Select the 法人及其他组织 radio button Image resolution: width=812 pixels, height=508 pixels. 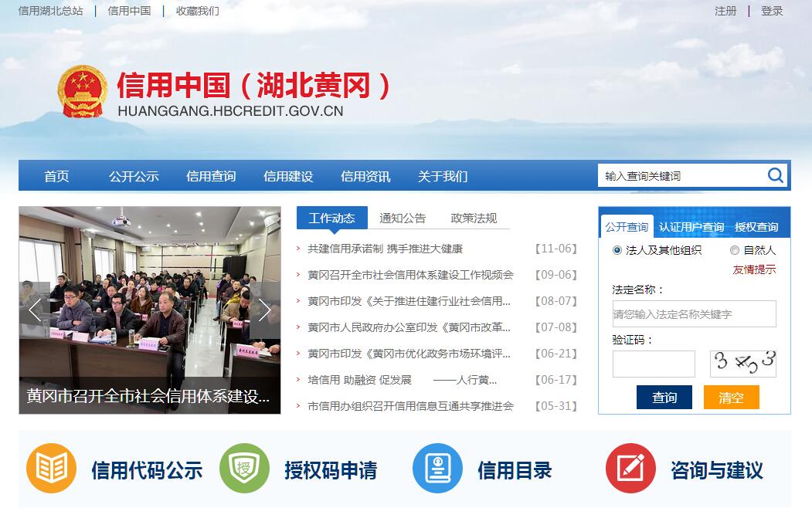click(x=617, y=250)
